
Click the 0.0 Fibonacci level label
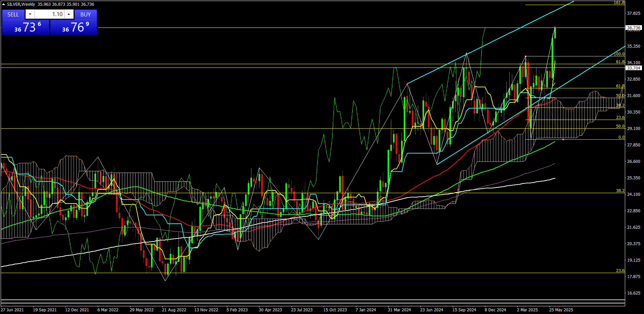click(621, 137)
